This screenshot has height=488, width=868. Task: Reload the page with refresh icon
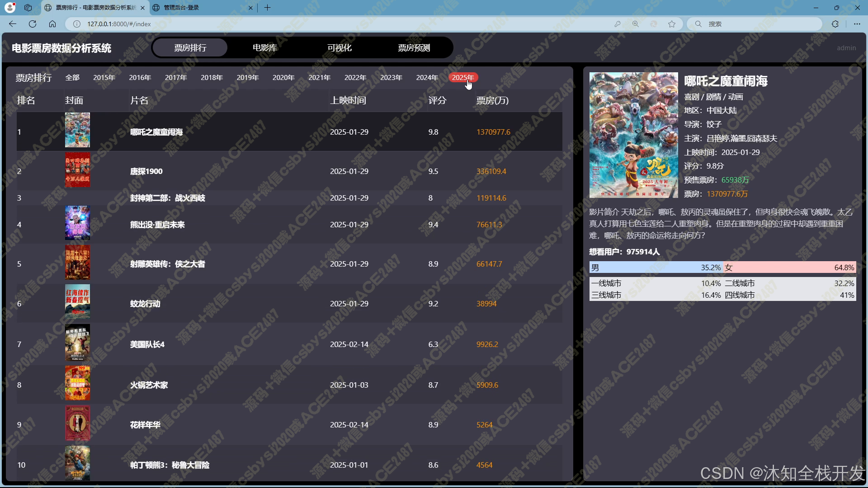(x=33, y=24)
